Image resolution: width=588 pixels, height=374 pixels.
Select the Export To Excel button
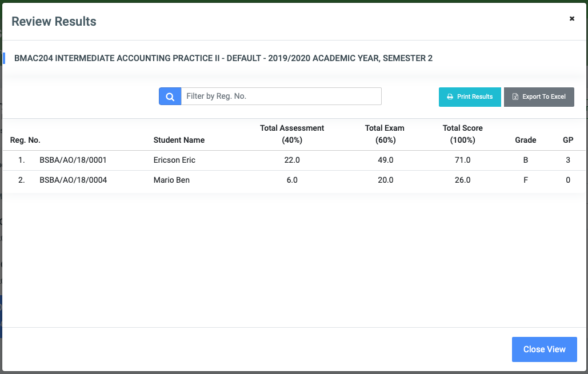coord(539,96)
